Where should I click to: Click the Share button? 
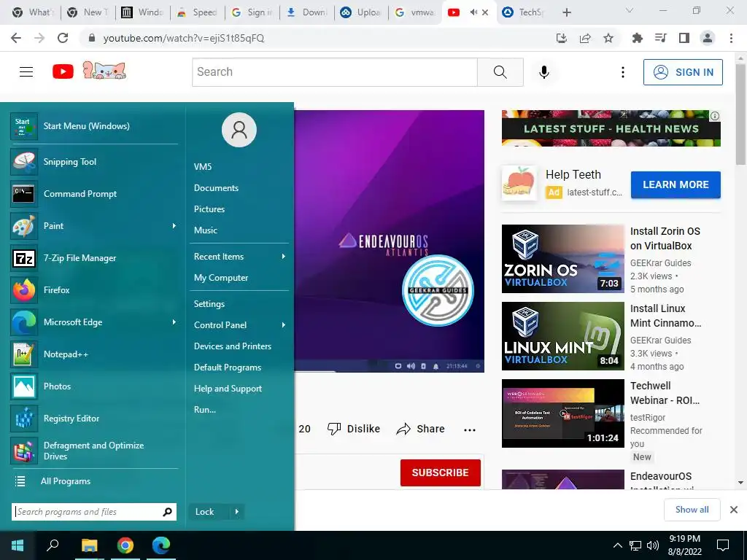click(421, 429)
